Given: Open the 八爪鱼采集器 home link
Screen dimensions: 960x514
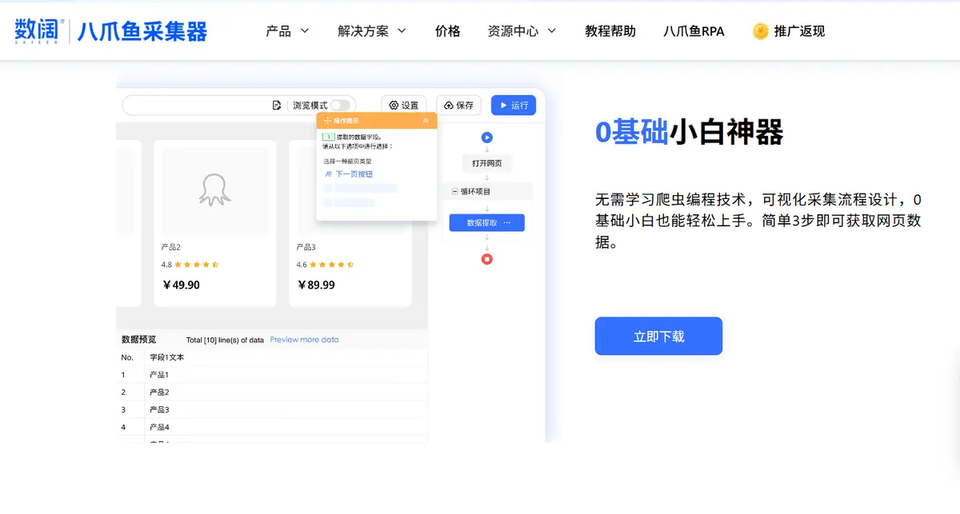Looking at the screenshot, I should 142,31.
